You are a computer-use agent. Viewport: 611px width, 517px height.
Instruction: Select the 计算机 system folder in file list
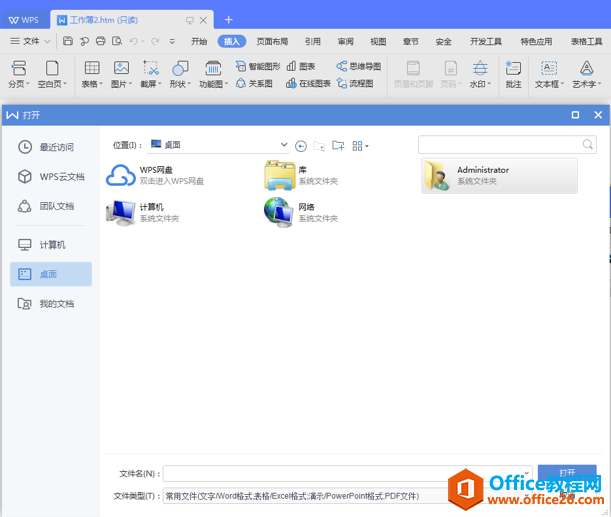[143, 212]
